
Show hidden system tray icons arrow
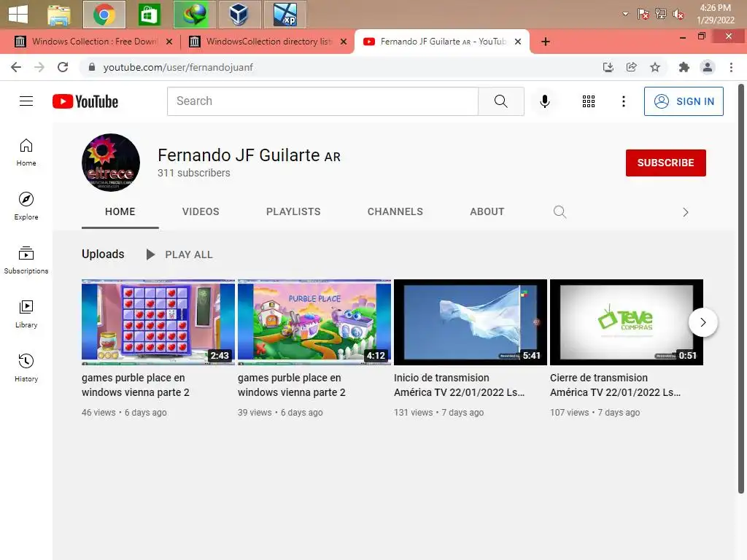click(625, 14)
